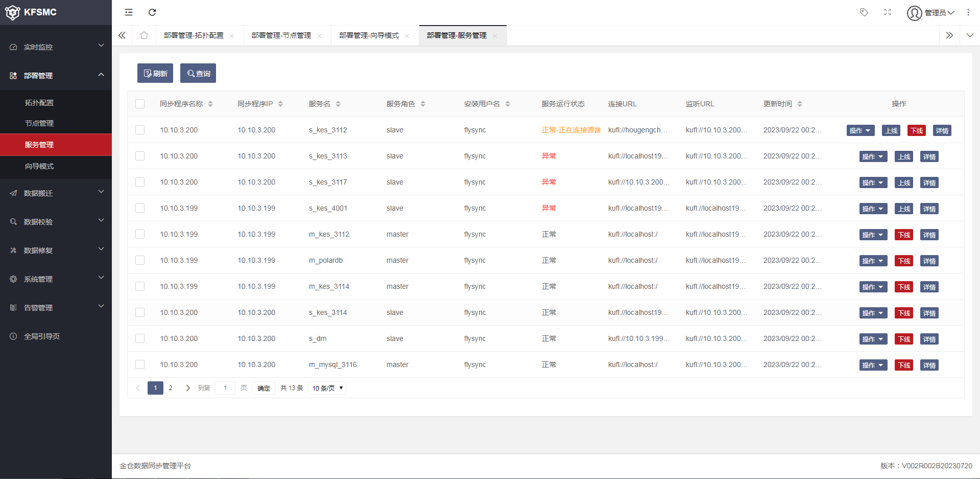Open the 操作 dropdown for s_kes_3113
This screenshot has width=980, height=479.
pos(873,156)
